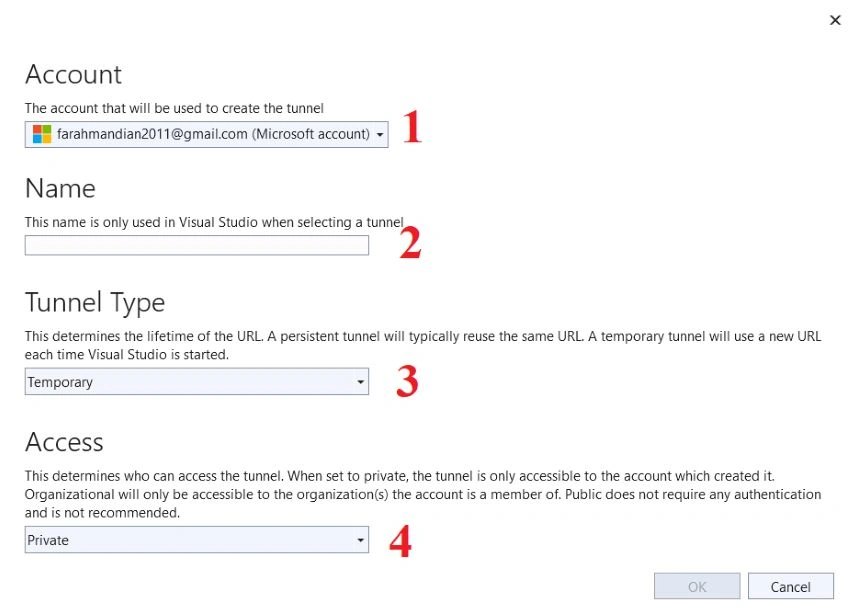Image resolution: width=850 pixels, height=616 pixels.
Task: Open the Private access combo box
Action: pyautogui.click(x=197, y=540)
